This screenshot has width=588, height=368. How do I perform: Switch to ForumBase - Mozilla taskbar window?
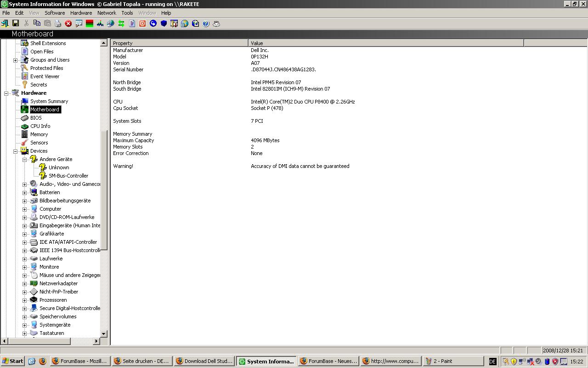[x=80, y=361]
